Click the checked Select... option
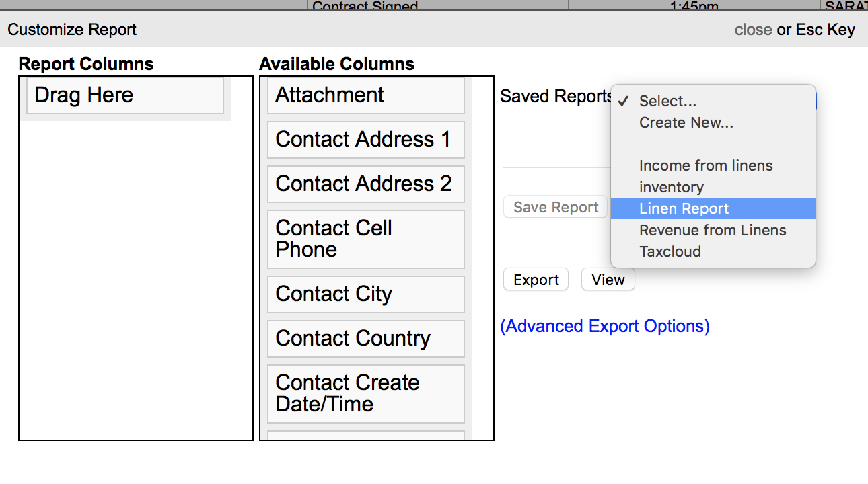Image resolution: width=868 pixels, height=484 pixels. pos(667,101)
